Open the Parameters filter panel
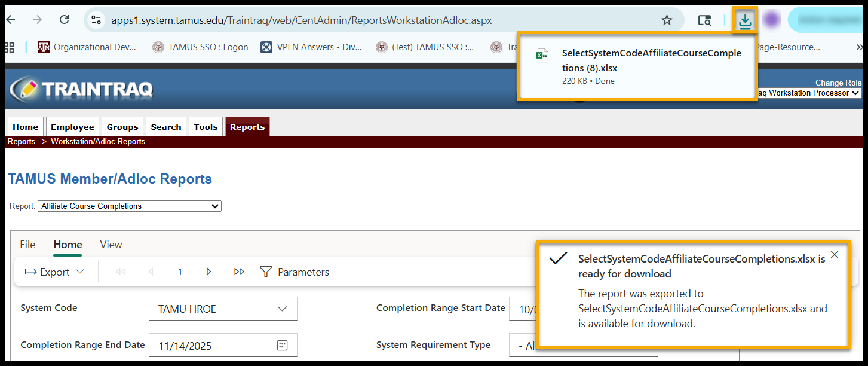 [295, 272]
